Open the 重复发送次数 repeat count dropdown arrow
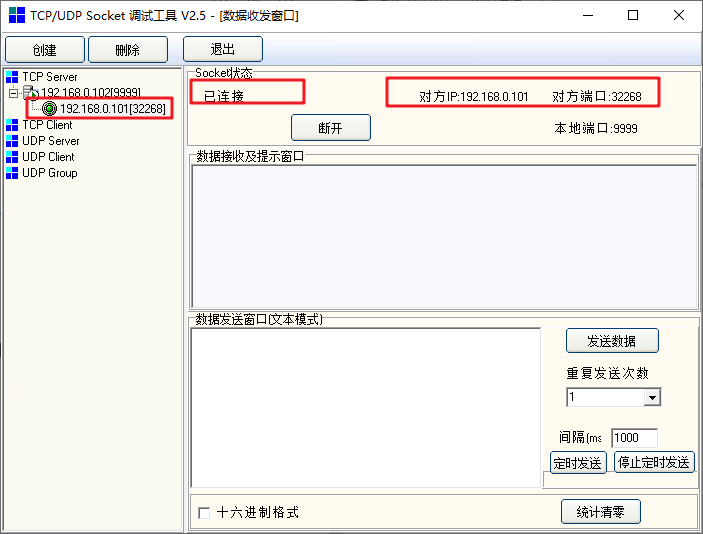The image size is (703, 534). [x=652, y=397]
